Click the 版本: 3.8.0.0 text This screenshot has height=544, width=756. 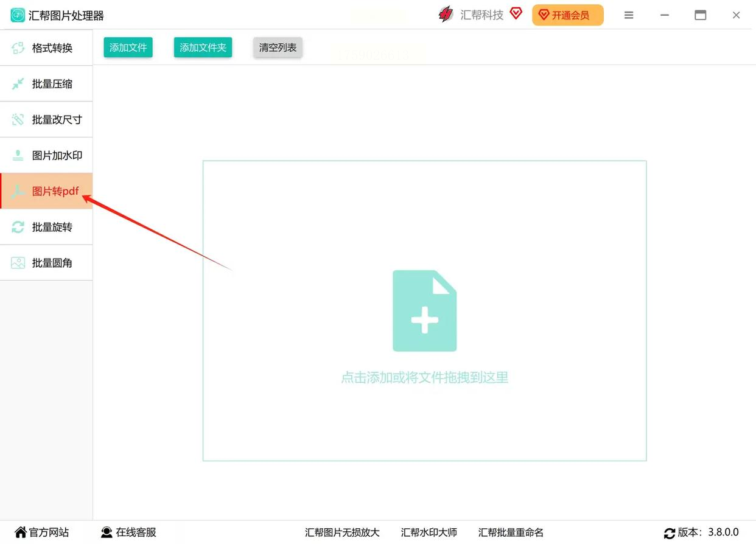708,532
